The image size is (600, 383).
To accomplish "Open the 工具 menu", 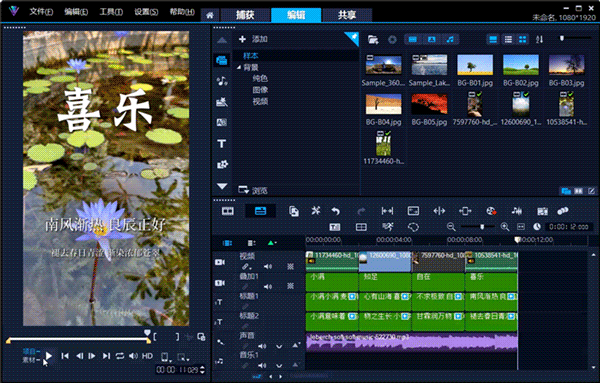I will pyautogui.click(x=111, y=12).
